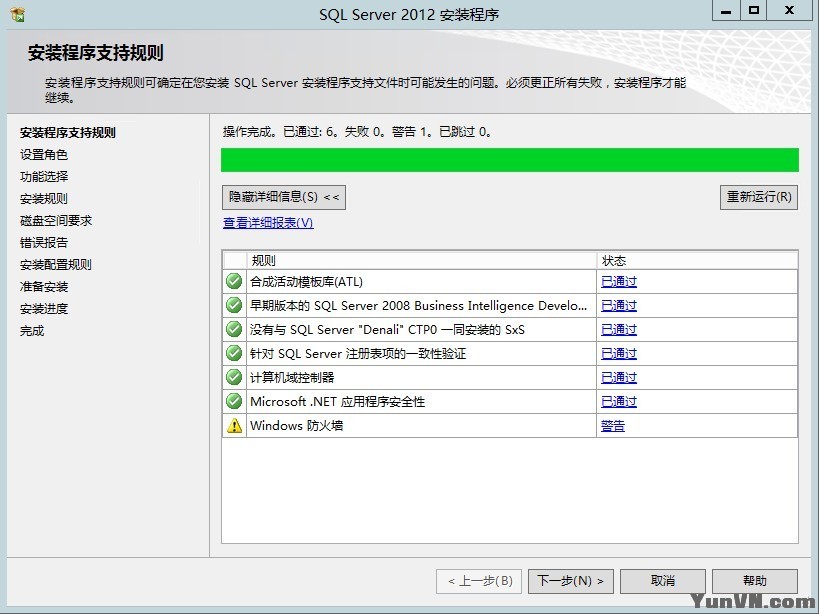
Task: Select 准备安装 step in sidebar
Action: click(x=44, y=287)
